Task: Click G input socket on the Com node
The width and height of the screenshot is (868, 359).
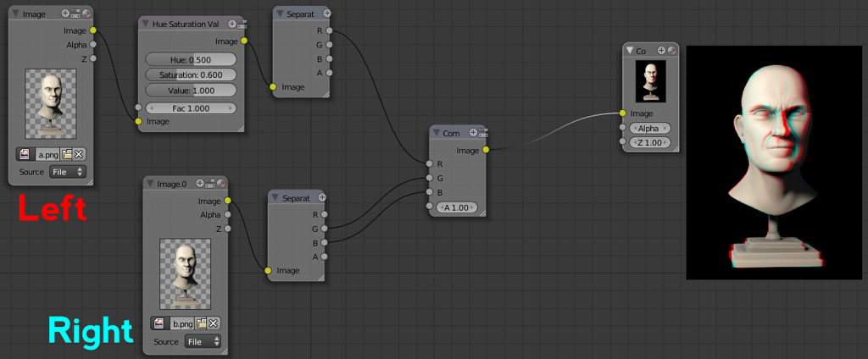Action: [430, 178]
